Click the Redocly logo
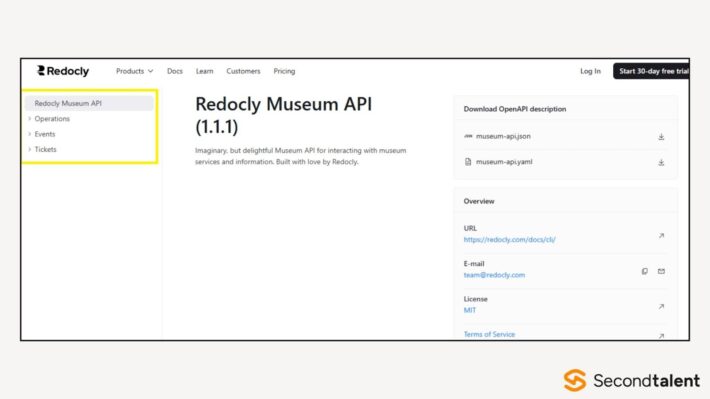 [x=63, y=71]
